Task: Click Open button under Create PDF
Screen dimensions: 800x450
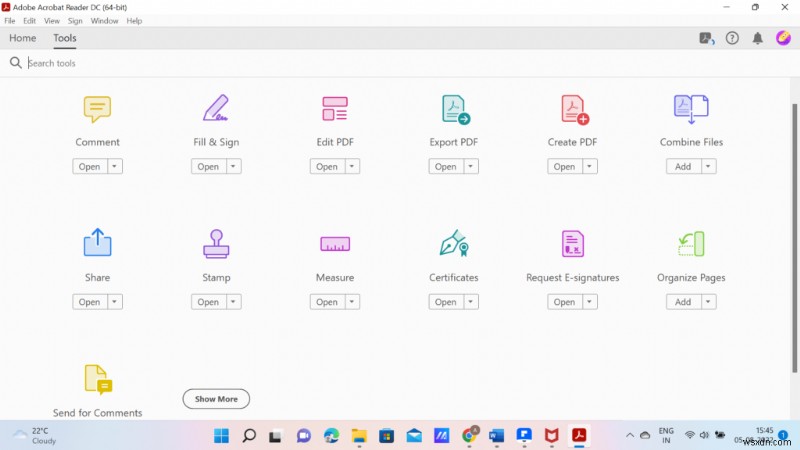Action: [x=565, y=166]
